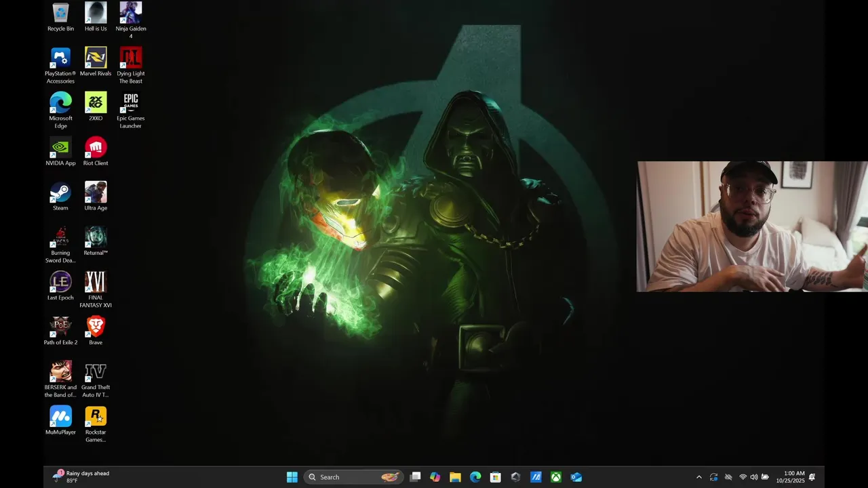
Task: Select the Brave browser desktop icon
Action: point(96,331)
